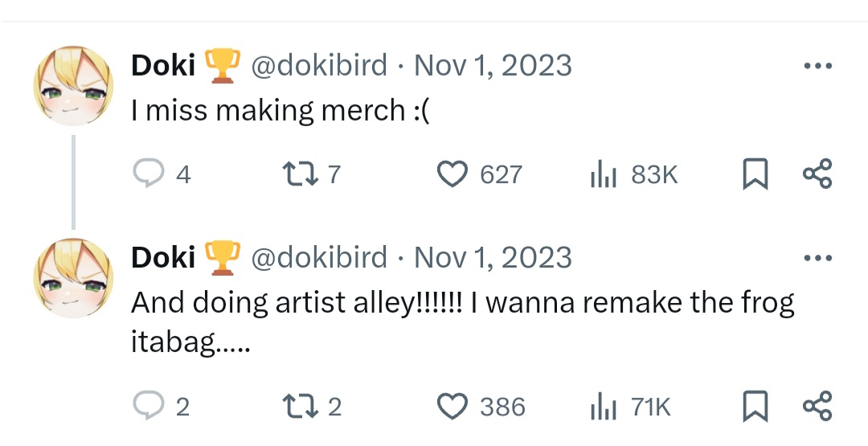View analytics for the 83K views tweet
Viewport: 868px width, 446px height.
point(604,174)
